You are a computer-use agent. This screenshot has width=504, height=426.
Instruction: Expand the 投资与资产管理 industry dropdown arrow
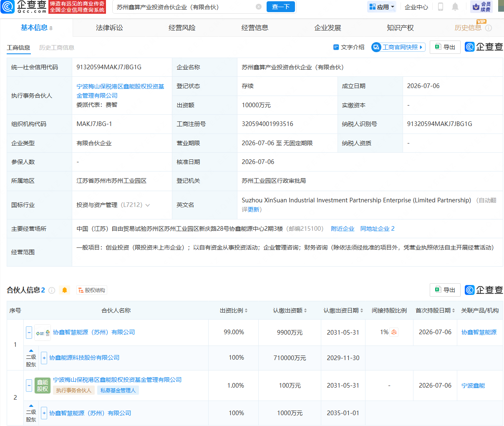pos(147,205)
